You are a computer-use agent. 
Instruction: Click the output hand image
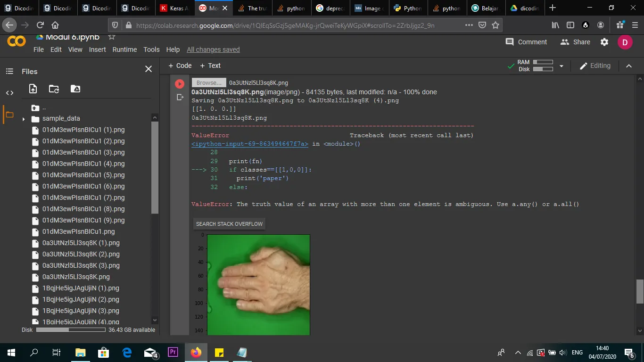[x=258, y=285]
